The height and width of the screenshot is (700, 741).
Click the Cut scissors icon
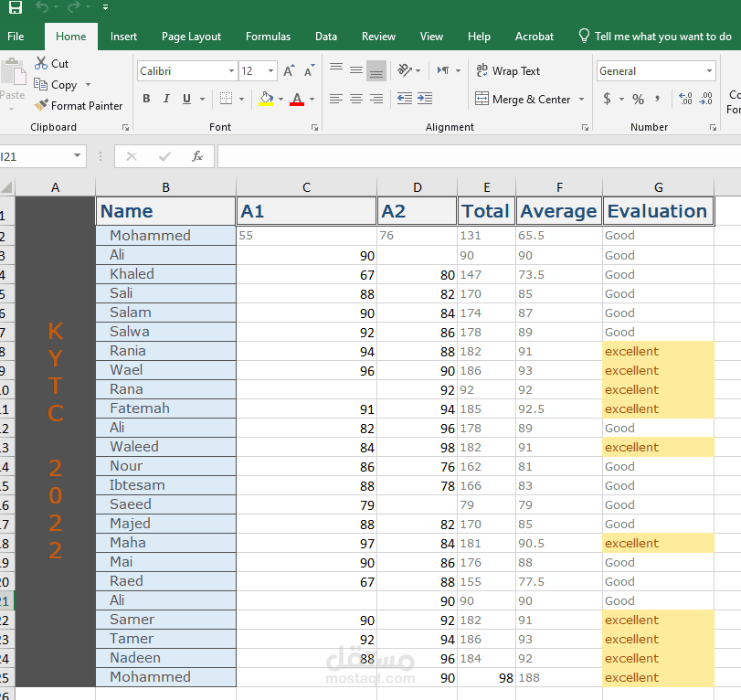click(x=41, y=63)
